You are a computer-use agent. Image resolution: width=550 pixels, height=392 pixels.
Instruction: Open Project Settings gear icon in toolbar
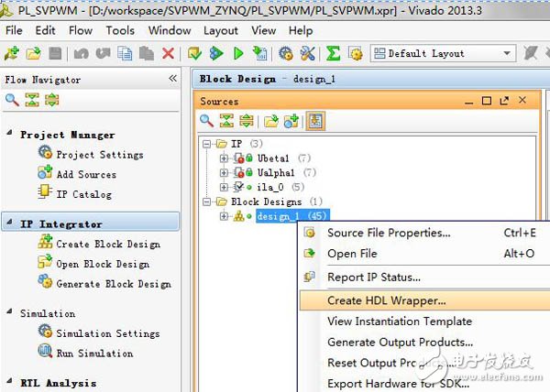[x=286, y=54]
